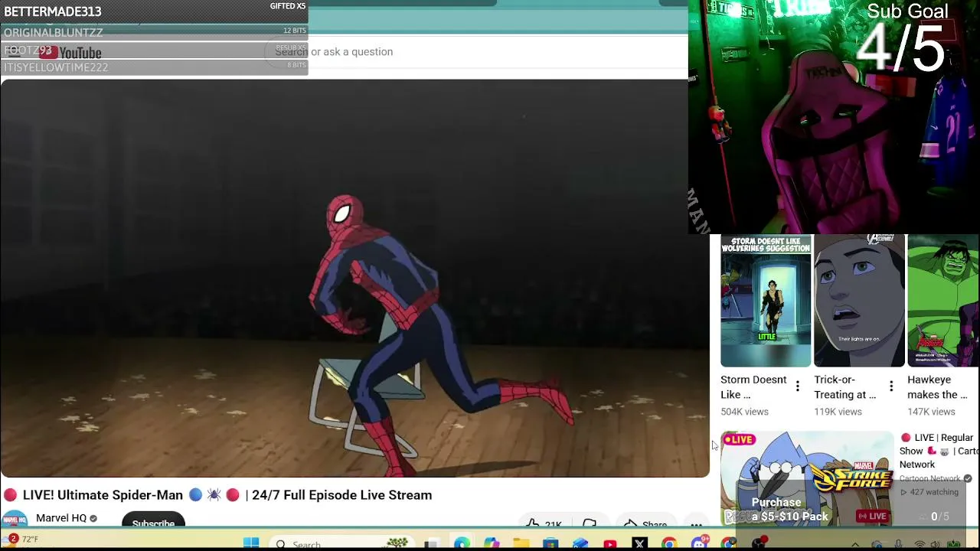
Task: Click '147K views' under the Hawkeye short
Action: click(x=931, y=412)
